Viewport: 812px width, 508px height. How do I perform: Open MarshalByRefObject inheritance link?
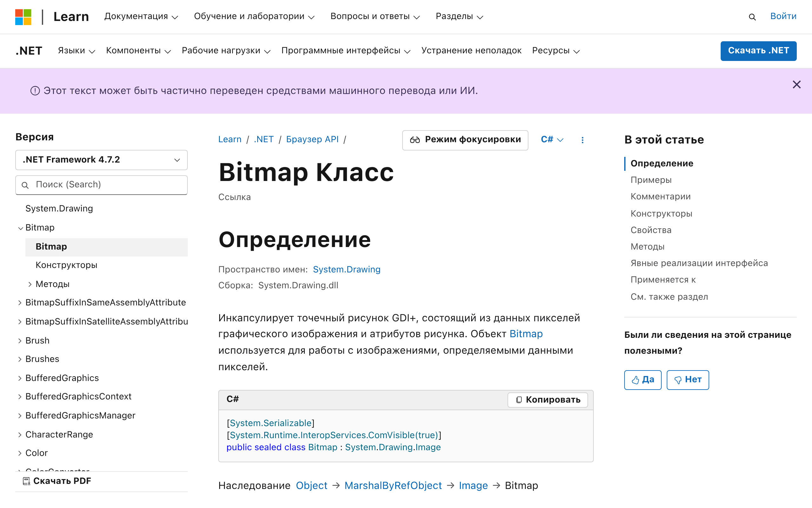[x=393, y=486]
